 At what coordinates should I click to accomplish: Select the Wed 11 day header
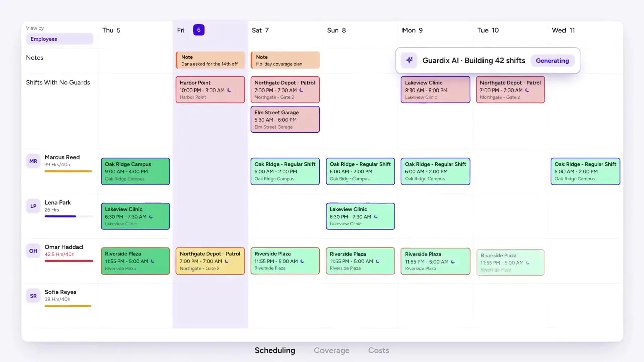click(563, 30)
